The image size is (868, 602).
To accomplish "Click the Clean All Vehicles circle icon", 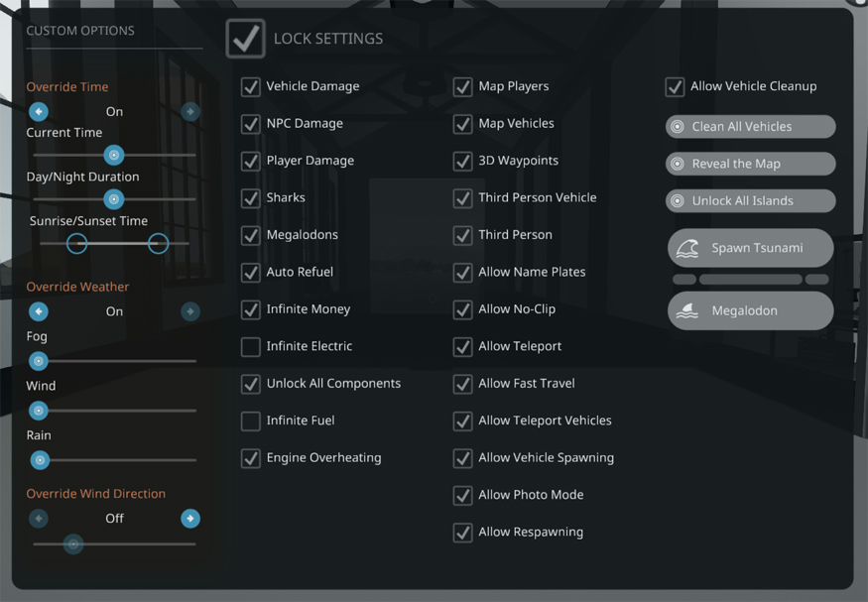I will click(x=678, y=127).
